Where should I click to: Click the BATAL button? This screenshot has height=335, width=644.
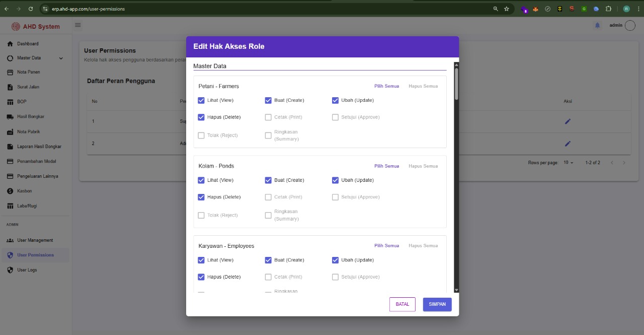click(402, 304)
